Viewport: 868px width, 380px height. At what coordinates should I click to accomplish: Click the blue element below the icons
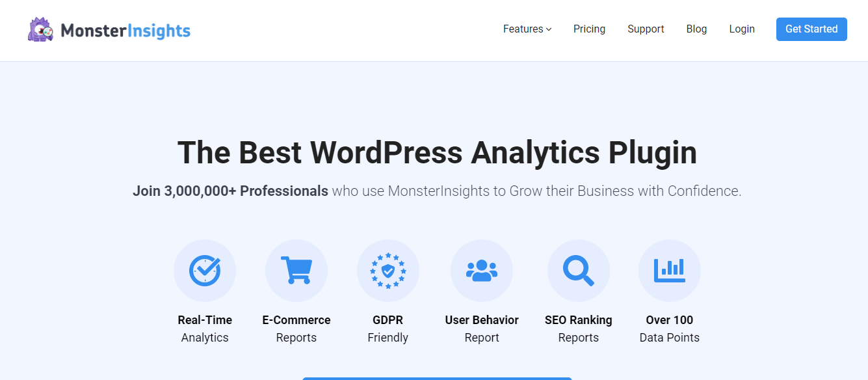[437, 378]
